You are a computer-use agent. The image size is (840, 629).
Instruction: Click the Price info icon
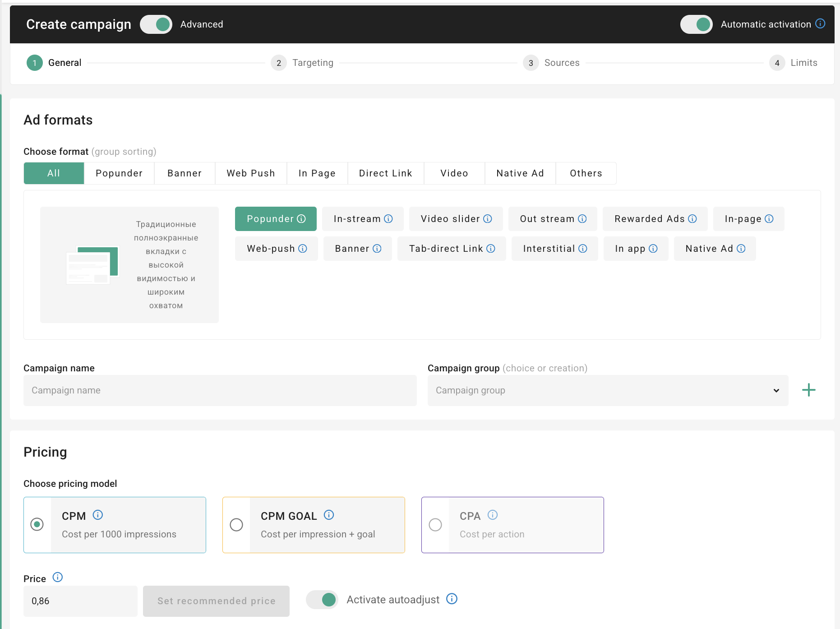coord(58,577)
